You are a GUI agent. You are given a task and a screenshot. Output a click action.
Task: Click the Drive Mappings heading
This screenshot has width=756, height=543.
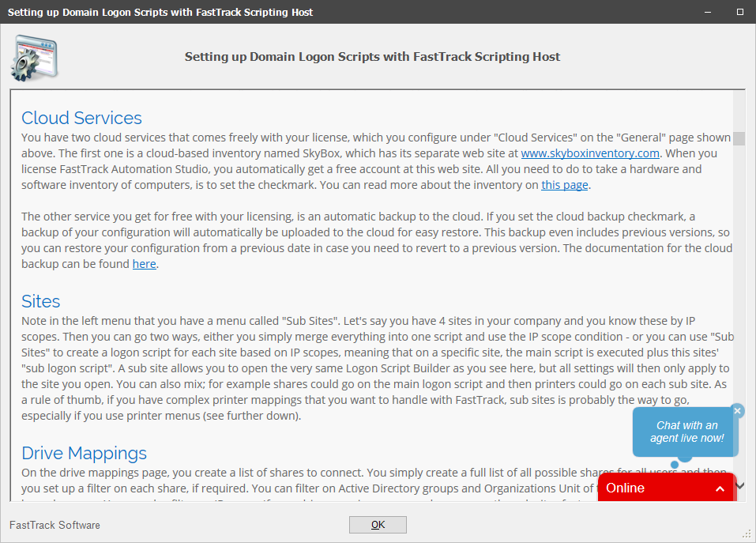point(84,453)
